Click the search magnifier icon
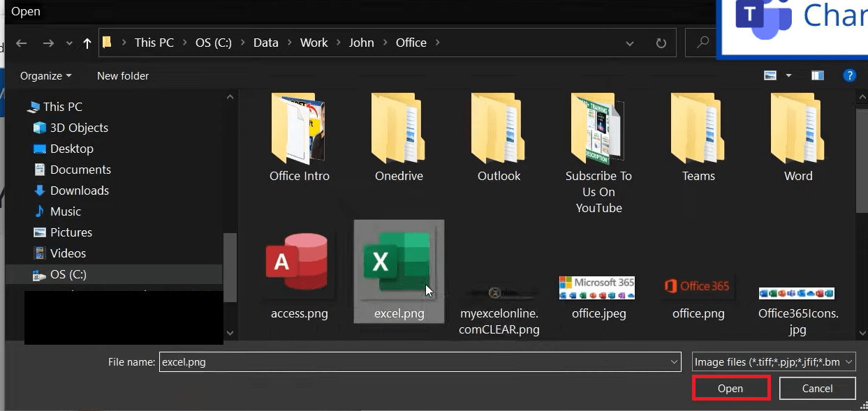868x411 pixels. point(703,43)
